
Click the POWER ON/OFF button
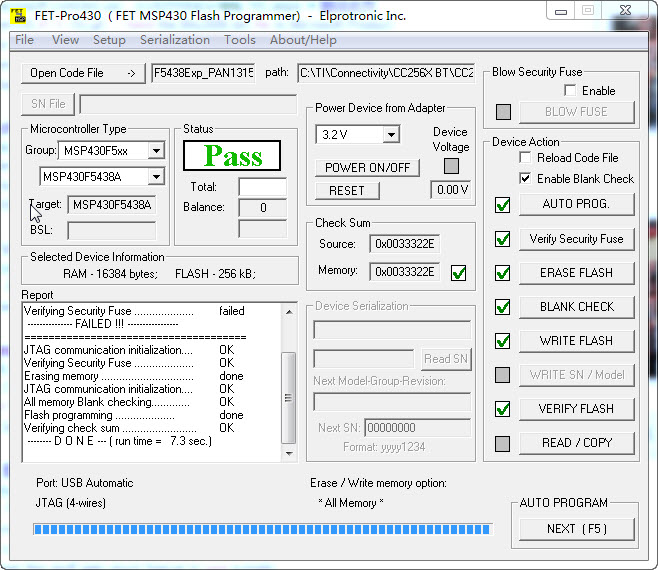point(367,168)
